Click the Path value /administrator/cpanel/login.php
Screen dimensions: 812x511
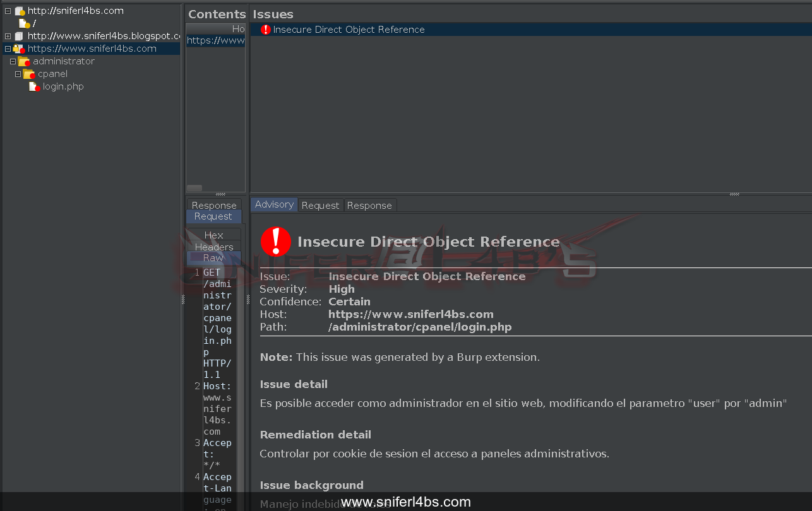(420, 327)
